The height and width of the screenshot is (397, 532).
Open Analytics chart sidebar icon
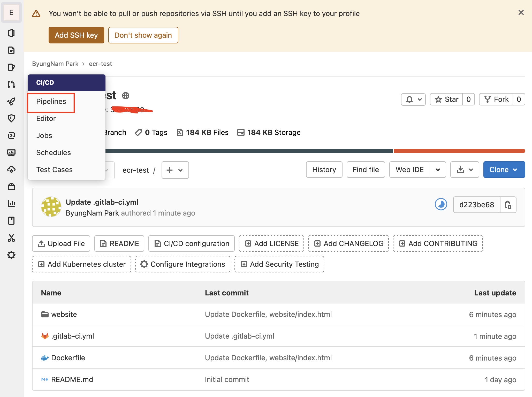(x=11, y=204)
